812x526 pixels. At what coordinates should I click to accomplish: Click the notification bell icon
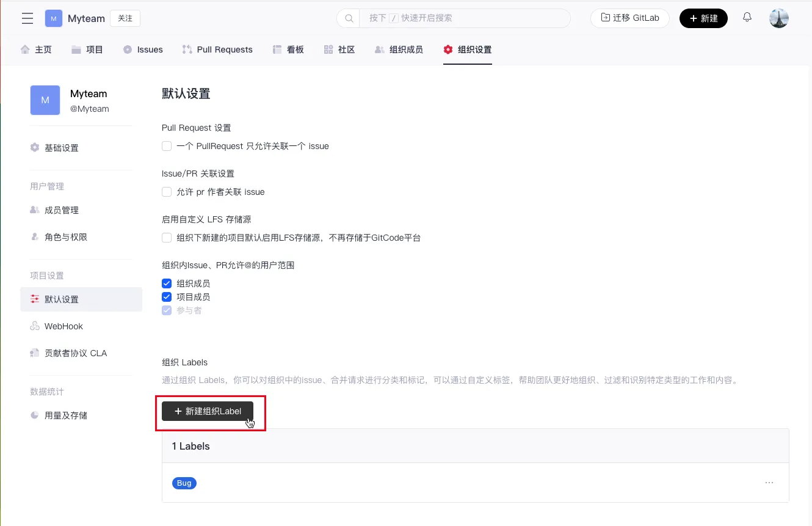tap(747, 18)
